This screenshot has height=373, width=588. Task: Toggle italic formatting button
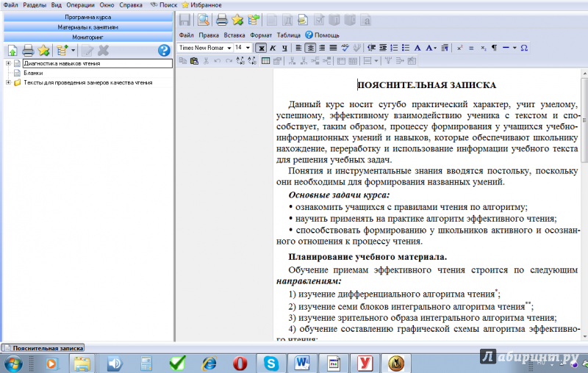pyautogui.click(x=272, y=48)
